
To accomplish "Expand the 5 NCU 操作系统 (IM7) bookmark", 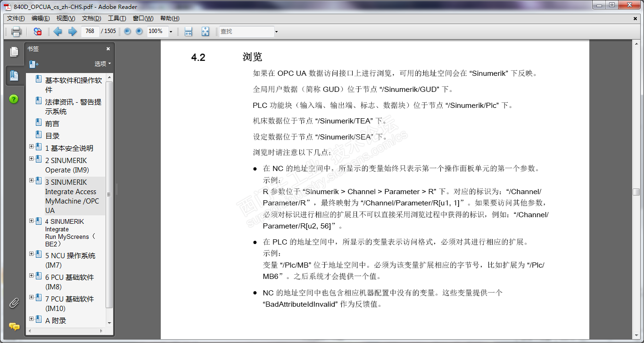I will [x=32, y=254].
